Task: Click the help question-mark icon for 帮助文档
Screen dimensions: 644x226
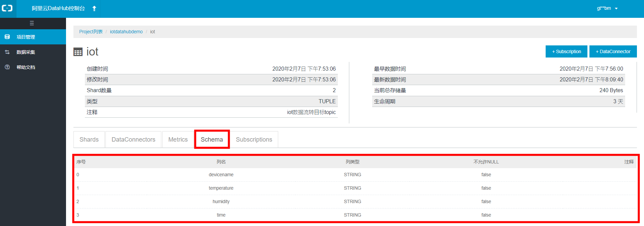Action: [7, 67]
